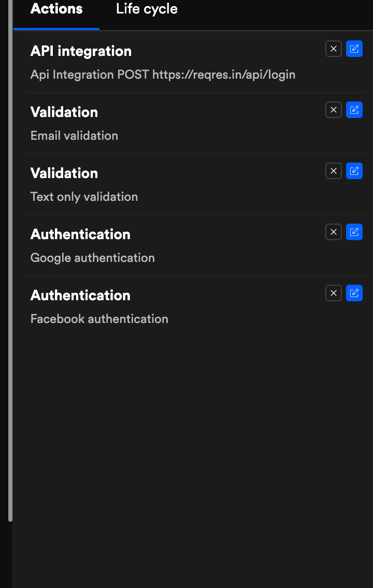Viewport: 373px width, 588px height.
Task: Click the empty area below the actions list
Action: pyautogui.click(x=193, y=461)
